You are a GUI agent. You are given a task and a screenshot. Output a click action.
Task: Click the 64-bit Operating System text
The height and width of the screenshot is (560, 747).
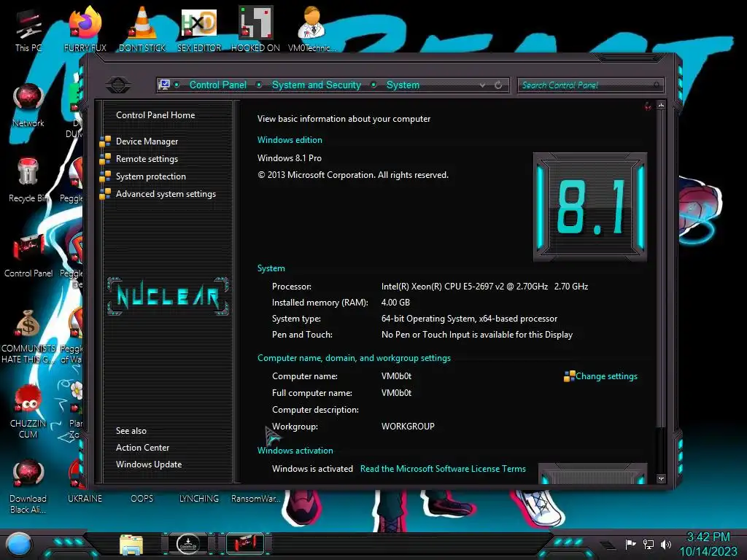point(469,319)
